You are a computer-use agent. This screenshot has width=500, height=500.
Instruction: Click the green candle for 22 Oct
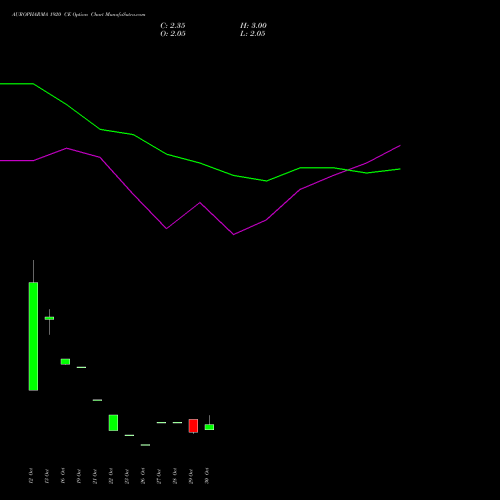coord(113,423)
